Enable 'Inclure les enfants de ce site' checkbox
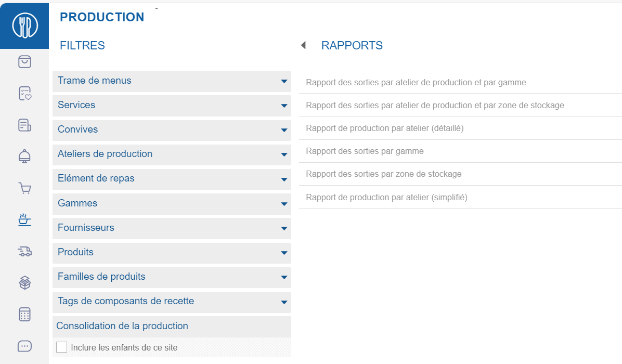Image resolution: width=622 pixels, height=364 pixels. point(62,347)
